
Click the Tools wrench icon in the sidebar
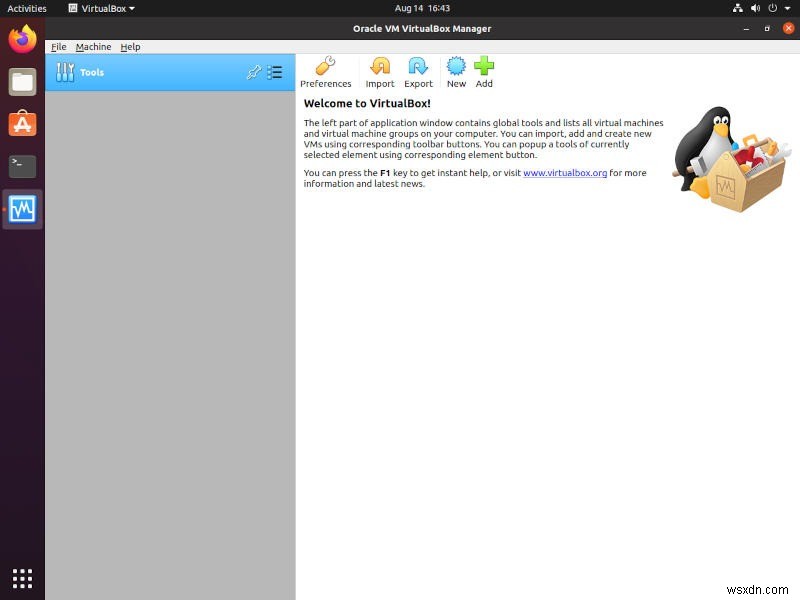coord(66,72)
